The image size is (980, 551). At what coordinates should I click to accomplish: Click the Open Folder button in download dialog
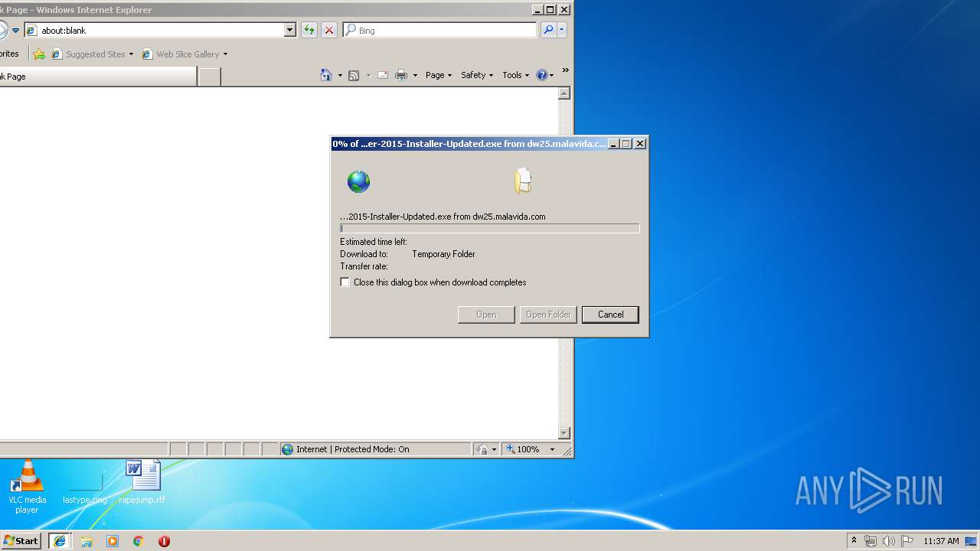point(548,315)
